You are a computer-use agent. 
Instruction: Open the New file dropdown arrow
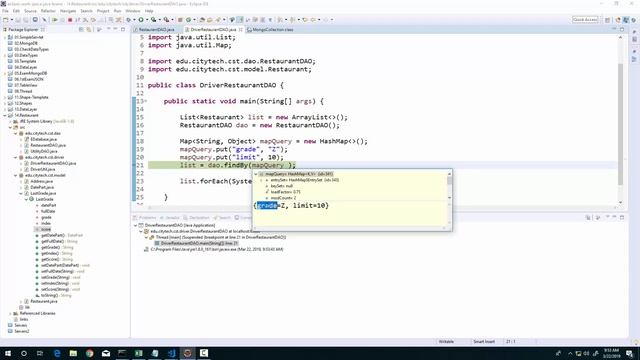[11, 20]
